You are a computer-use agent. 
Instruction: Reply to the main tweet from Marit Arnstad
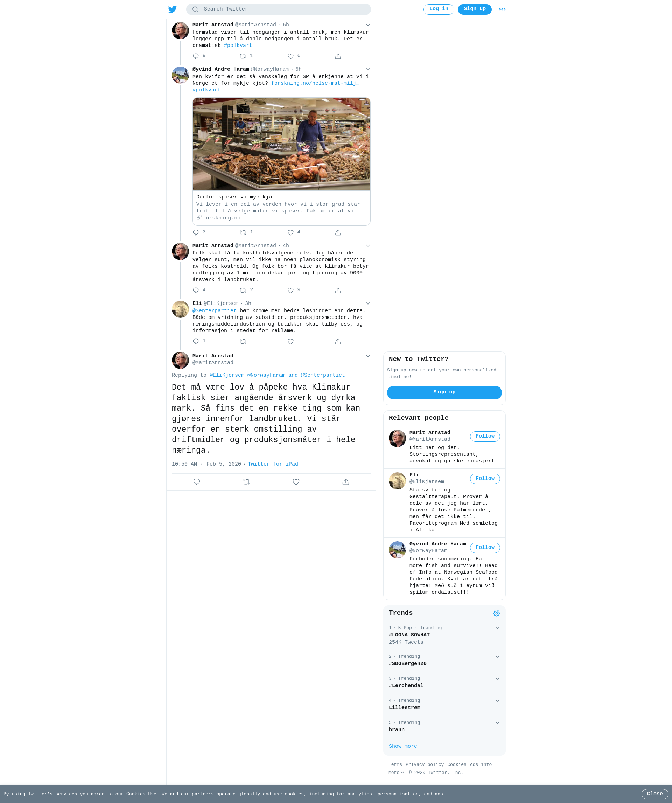196,482
